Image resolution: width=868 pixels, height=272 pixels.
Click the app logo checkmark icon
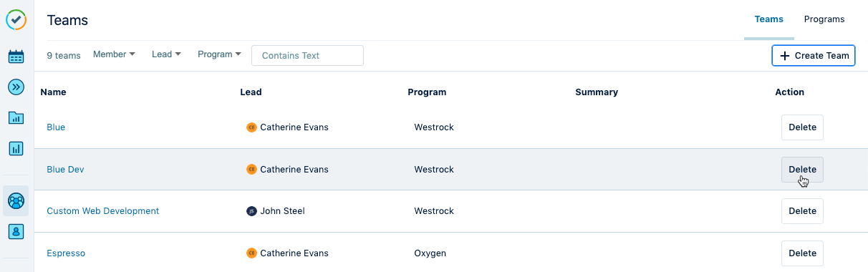pos(16,20)
